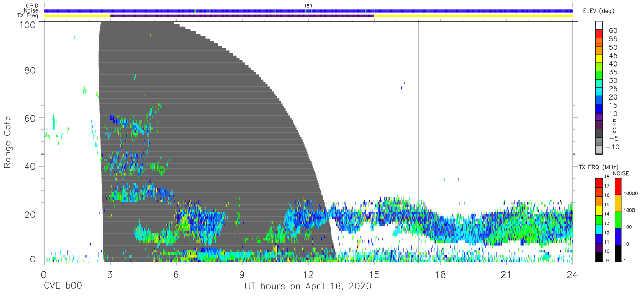Click the purple segment of the TX FRQ bar
This screenshot has height=297, width=644.
[x=599, y=248]
